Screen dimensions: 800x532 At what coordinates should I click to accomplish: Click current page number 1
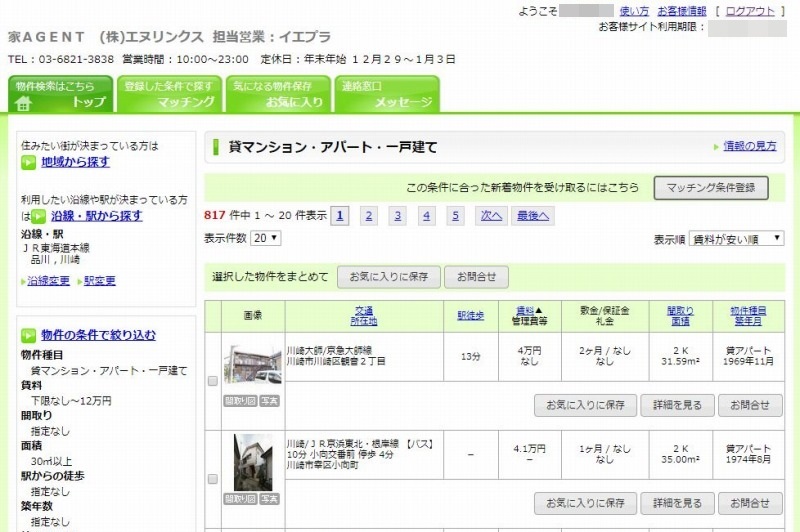coord(340,216)
